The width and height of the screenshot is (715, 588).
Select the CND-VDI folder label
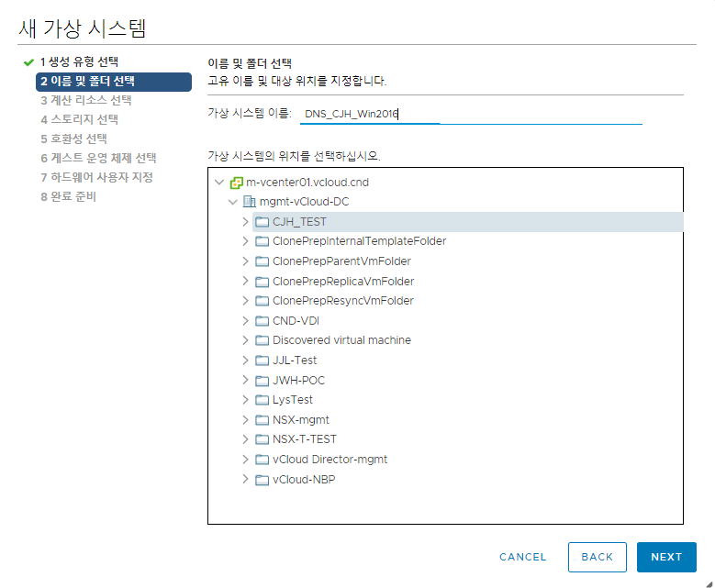click(x=296, y=321)
